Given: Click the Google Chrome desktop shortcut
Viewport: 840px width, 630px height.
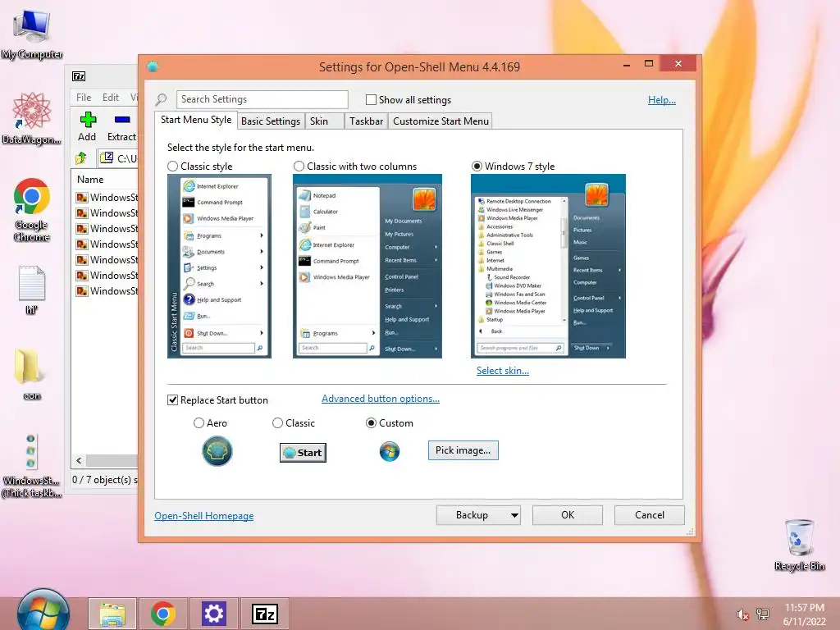Looking at the screenshot, I should 32,209.
